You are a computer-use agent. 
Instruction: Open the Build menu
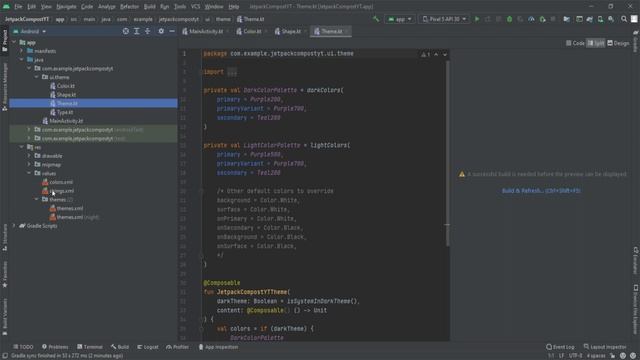[x=149, y=7]
